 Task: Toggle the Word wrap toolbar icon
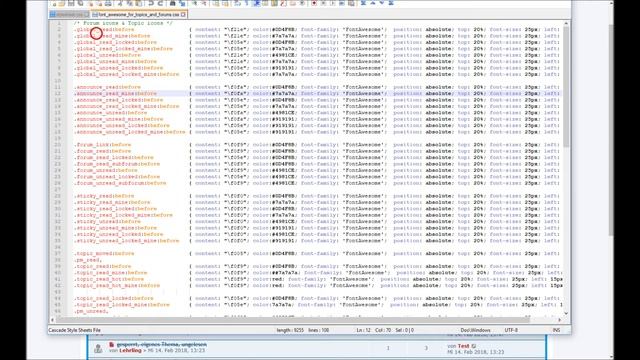(x=237, y=3)
